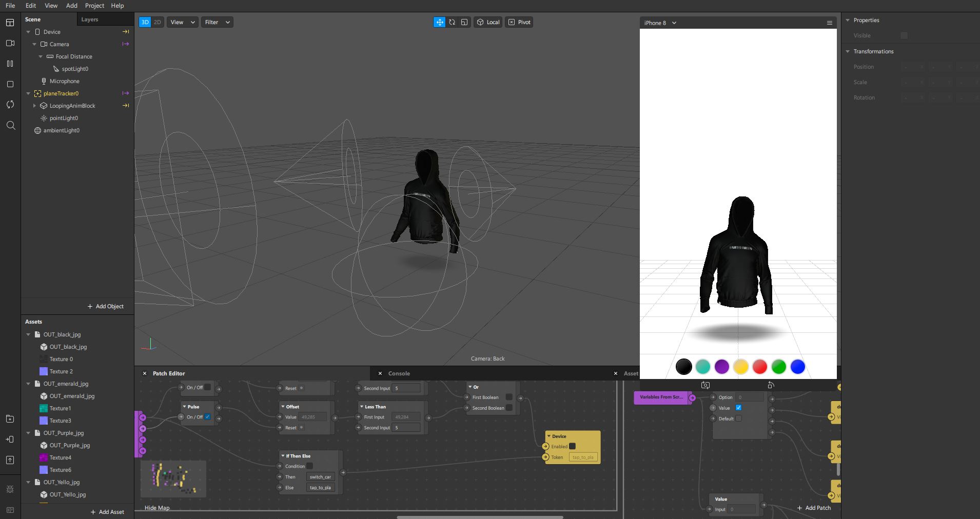Collapse the Focal Distance tree item
Screen dimensions: 980x519
41,56
